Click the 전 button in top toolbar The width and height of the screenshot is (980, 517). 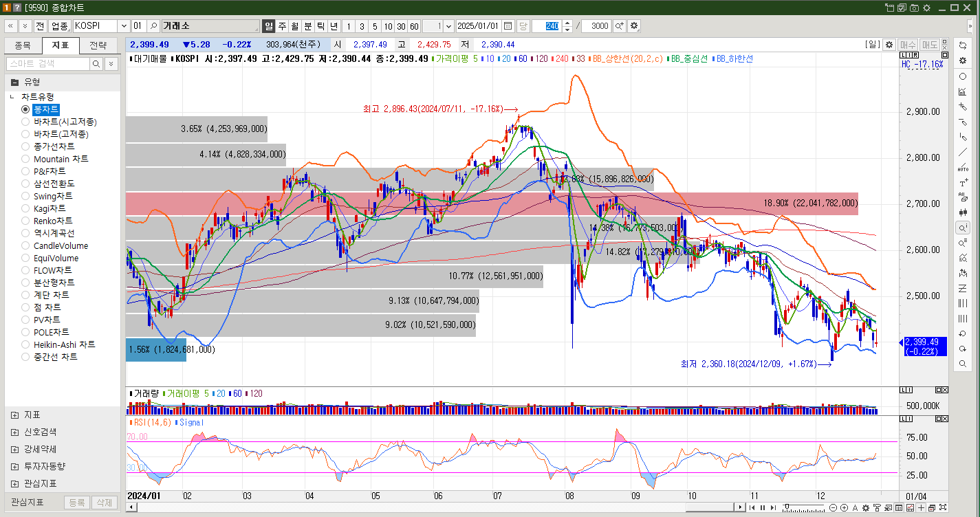click(x=40, y=26)
